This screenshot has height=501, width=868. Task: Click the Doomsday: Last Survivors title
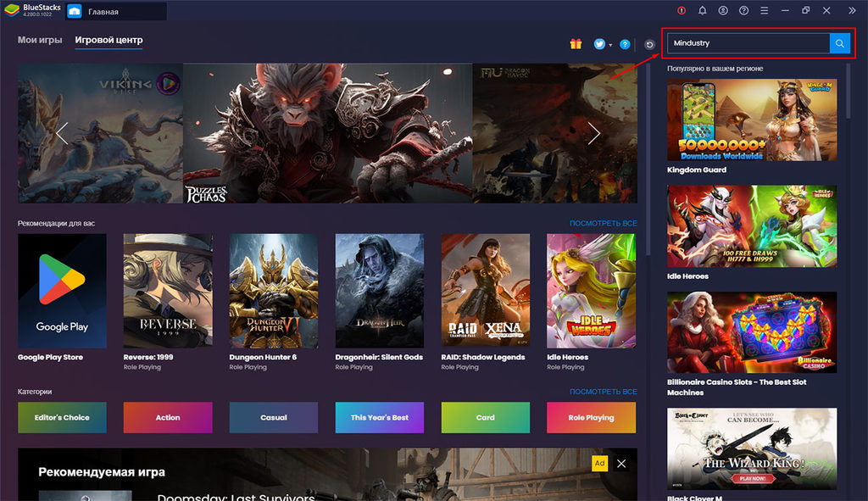tap(236, 497)
